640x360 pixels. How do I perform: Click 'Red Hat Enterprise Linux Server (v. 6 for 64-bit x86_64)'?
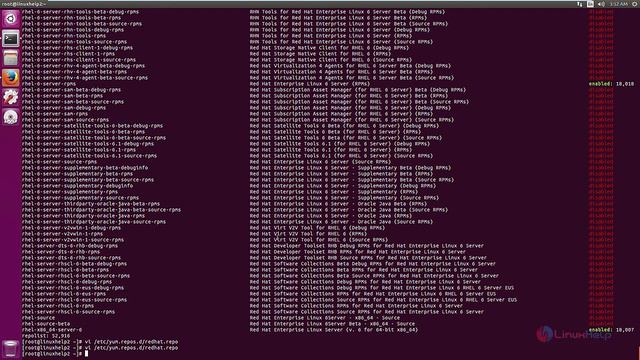click(334, 330)
